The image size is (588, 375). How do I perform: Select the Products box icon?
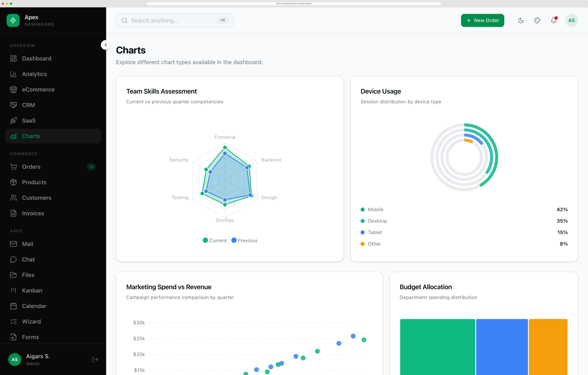(13, 182)
